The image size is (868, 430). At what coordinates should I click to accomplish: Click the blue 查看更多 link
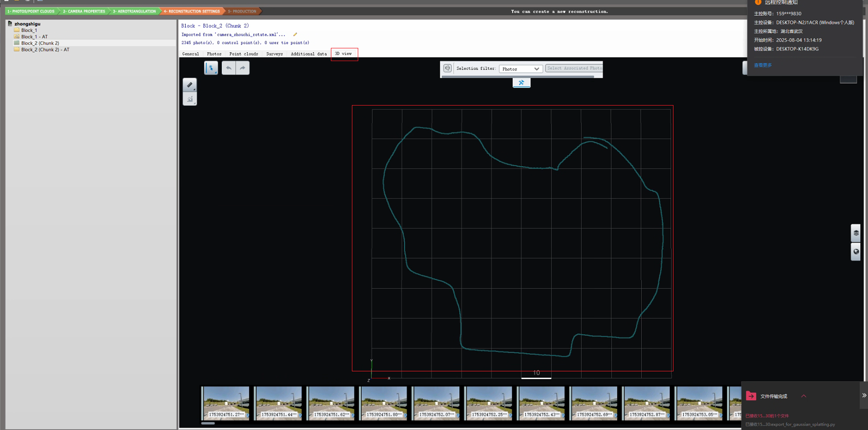(x=763, y=65)
